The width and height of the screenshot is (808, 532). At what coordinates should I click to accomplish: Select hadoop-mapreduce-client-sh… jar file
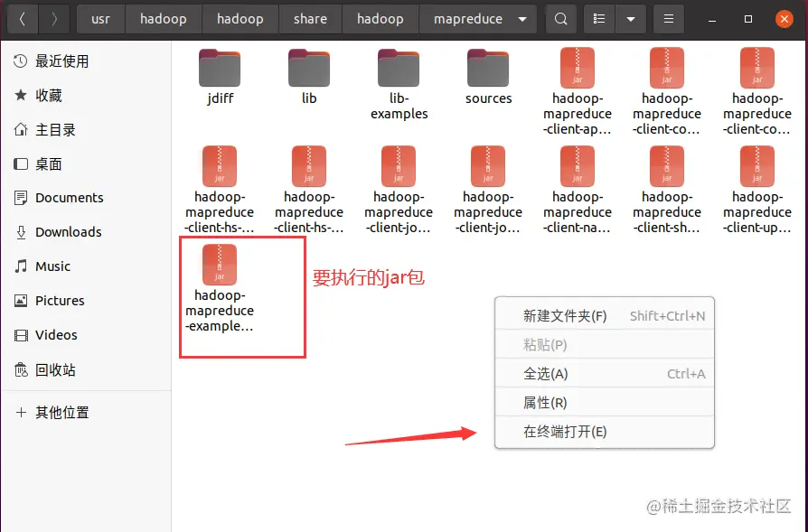(667, 190)
